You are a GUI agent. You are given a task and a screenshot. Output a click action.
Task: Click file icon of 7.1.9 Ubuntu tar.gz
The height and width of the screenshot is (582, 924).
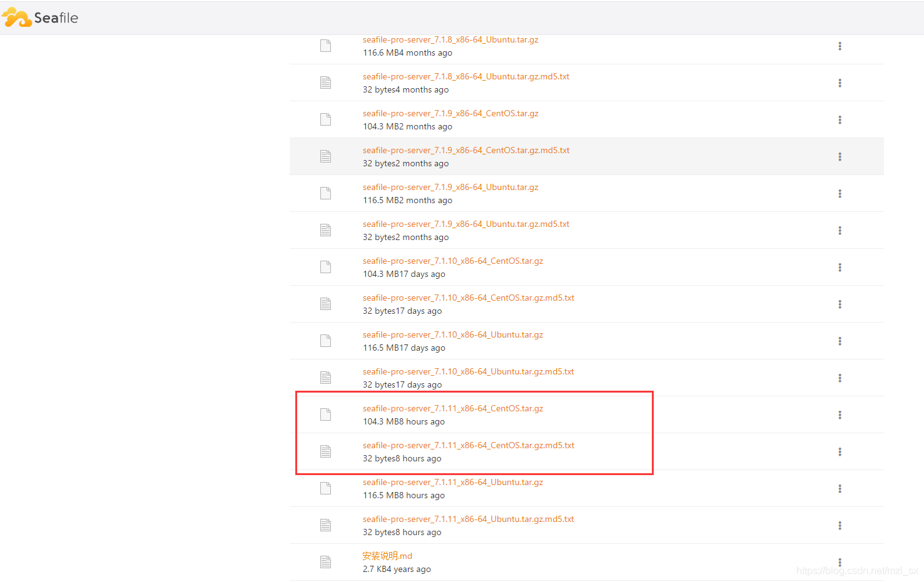tap(325, 193)
